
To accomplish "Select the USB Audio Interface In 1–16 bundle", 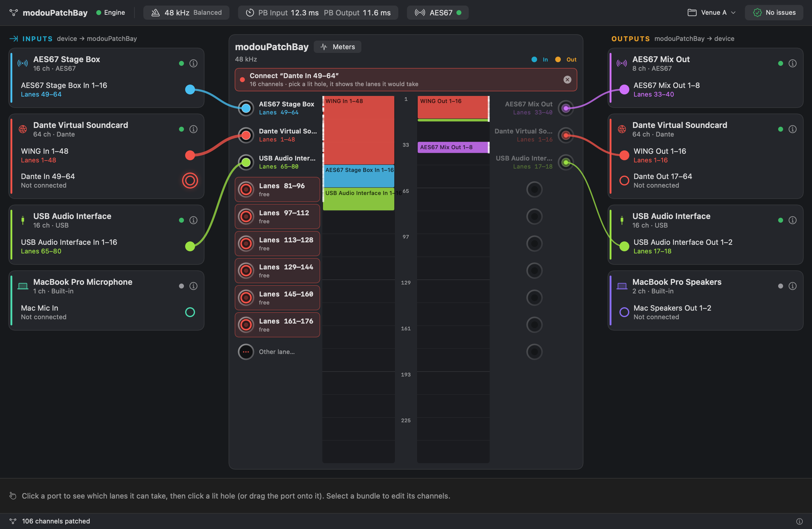I will [x=359, y=199].
